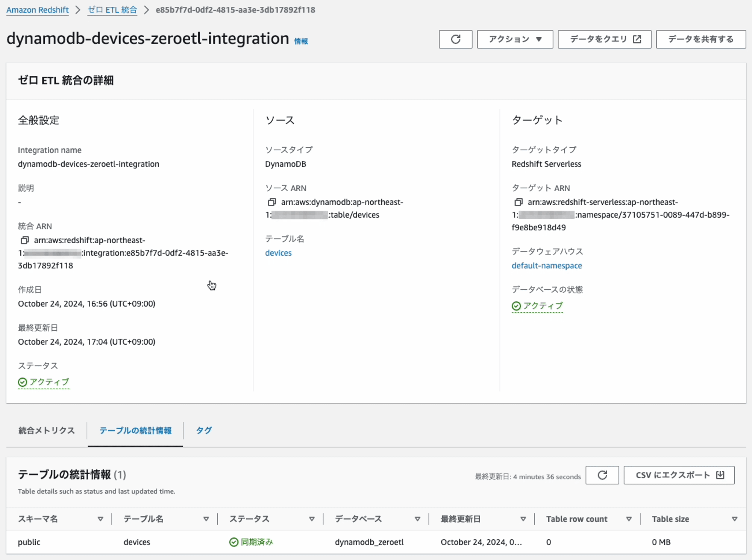Open the アクション dropdown menu
Screen dimensions: 752x560
point(515,39)
